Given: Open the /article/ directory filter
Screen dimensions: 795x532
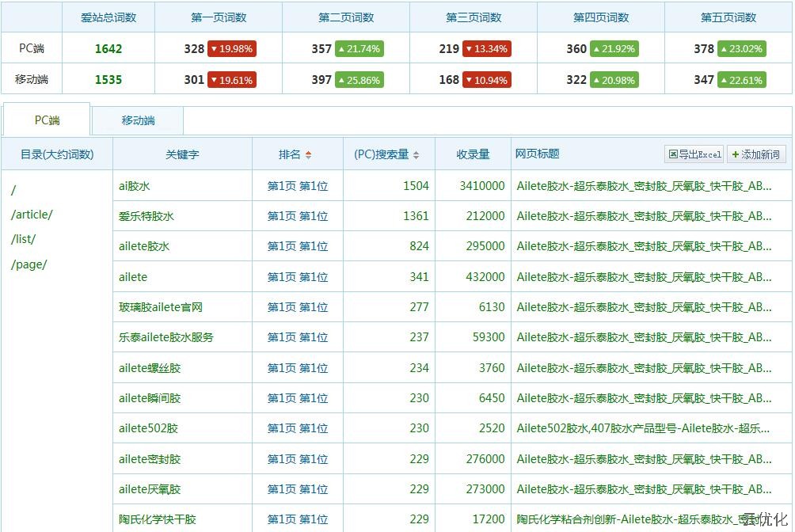Looking at the screenshot, I should (x=32, y=215).
